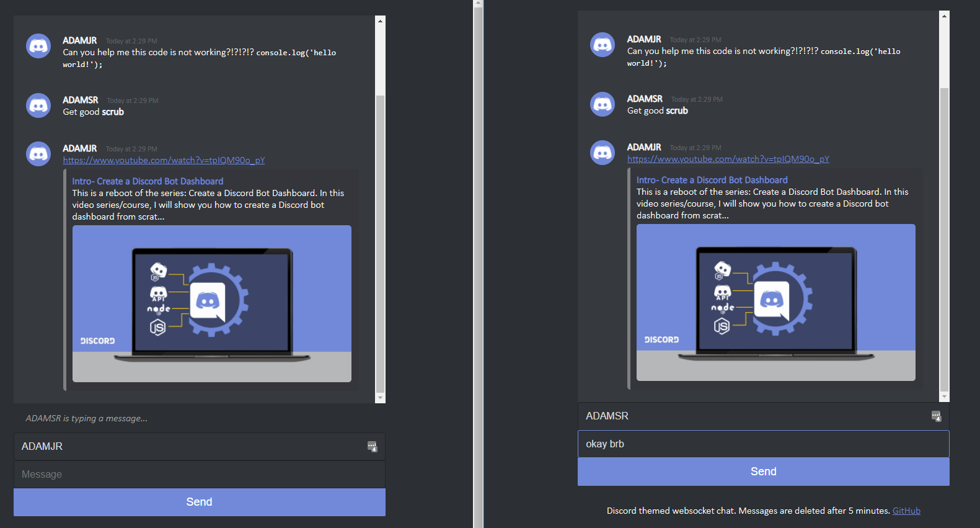Click the autofill icon in left ADAMJR username field
980x528 pixels.
click(372, 446)
